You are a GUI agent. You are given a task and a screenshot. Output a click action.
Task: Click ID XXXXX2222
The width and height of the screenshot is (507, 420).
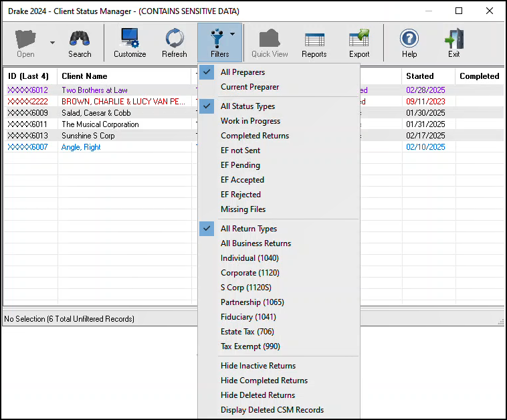[x=28, y=102]
